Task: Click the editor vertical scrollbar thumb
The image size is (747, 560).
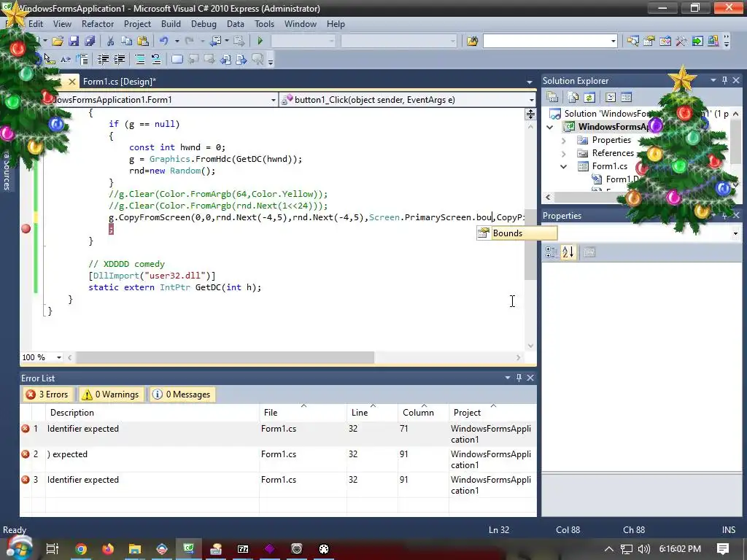Action: coord(530,244)
